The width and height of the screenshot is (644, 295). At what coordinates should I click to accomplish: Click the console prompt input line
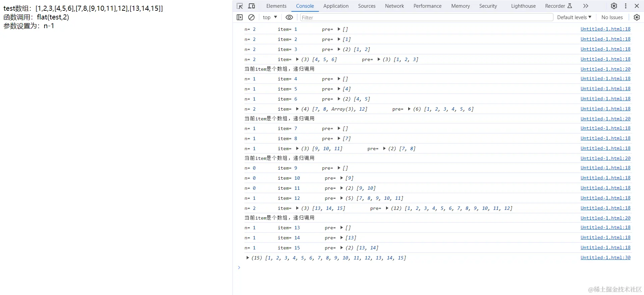pyautogui.click(x=436, y=268)
